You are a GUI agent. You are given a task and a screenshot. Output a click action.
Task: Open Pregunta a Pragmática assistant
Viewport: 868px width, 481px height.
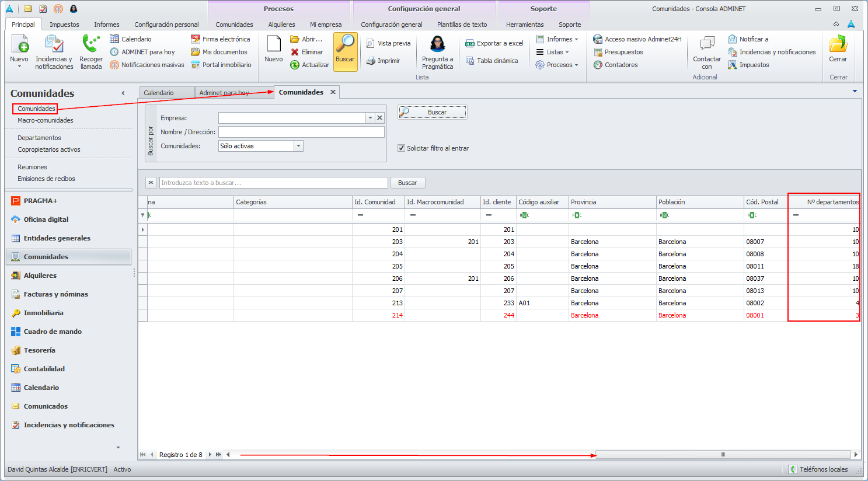[437, 53]
